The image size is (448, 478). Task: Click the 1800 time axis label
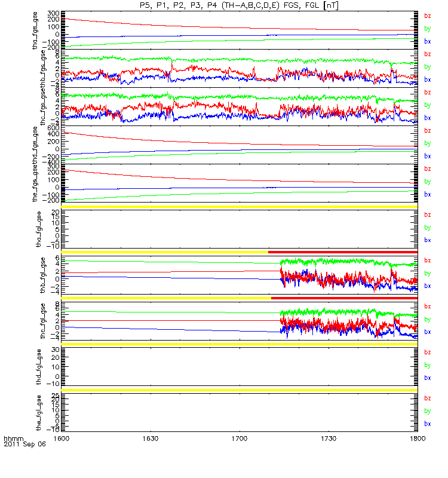click(418, 439)
